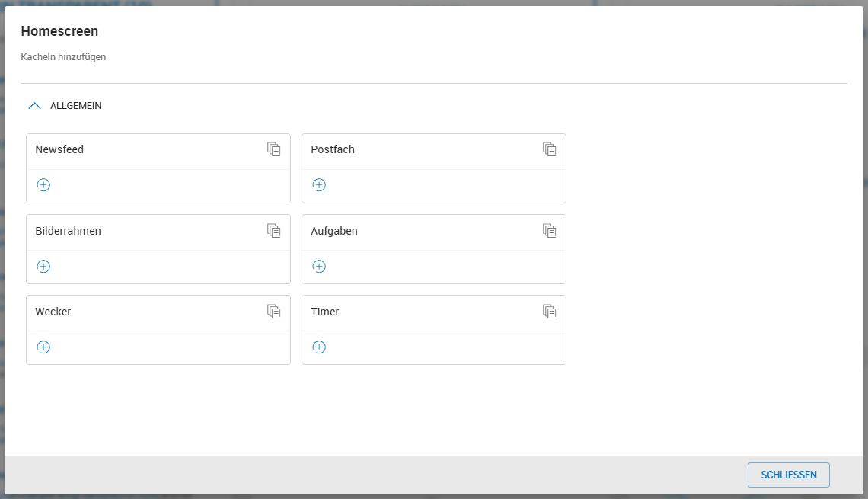This screenshot has height=499, width=868.
Task: Add the Aufgaben tile with plus icon
Action: 319,267
